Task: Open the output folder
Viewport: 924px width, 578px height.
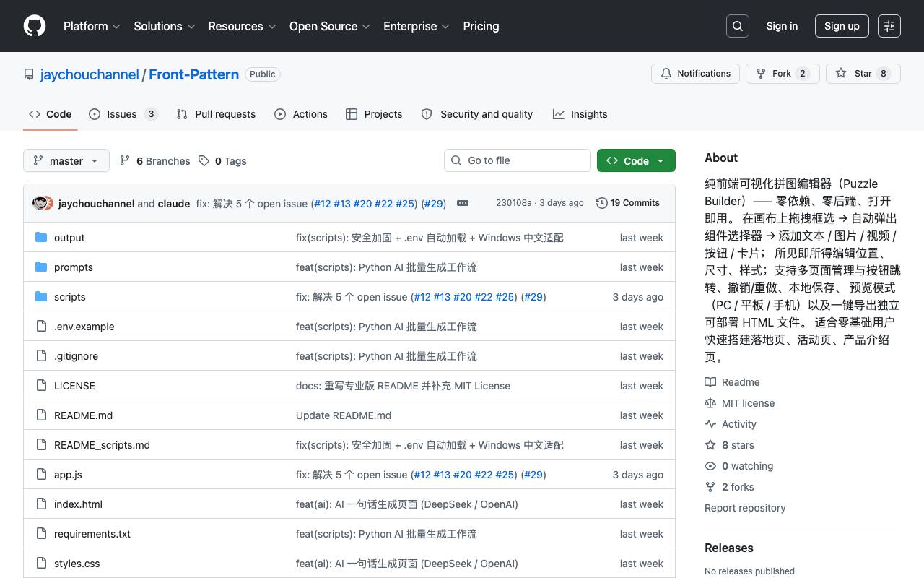Action: coord(69,238)
